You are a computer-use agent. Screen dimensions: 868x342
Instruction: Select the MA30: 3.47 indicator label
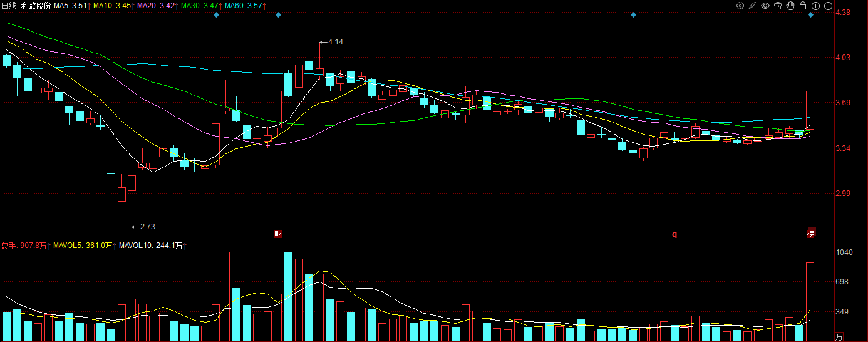(x=201, y=6)
